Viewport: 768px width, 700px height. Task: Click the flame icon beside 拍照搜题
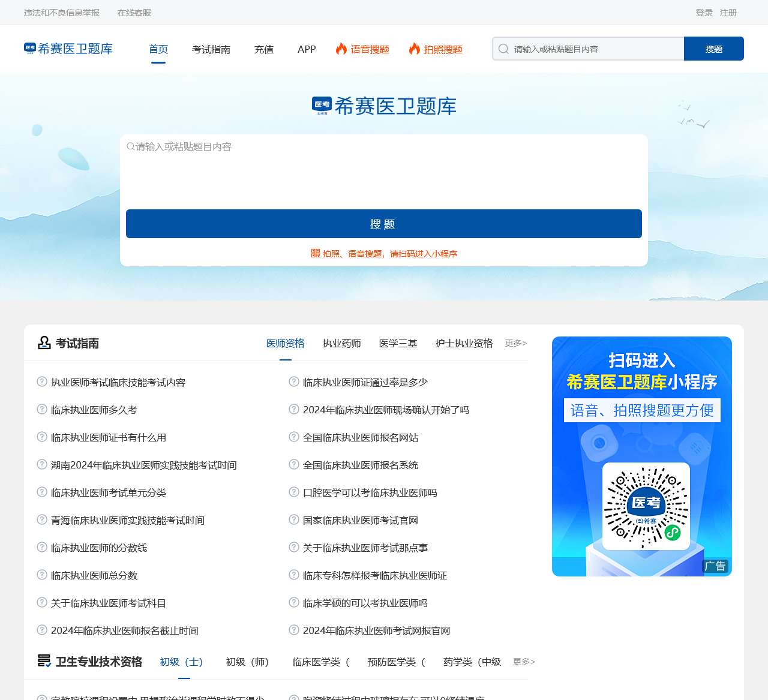[415, 49]
